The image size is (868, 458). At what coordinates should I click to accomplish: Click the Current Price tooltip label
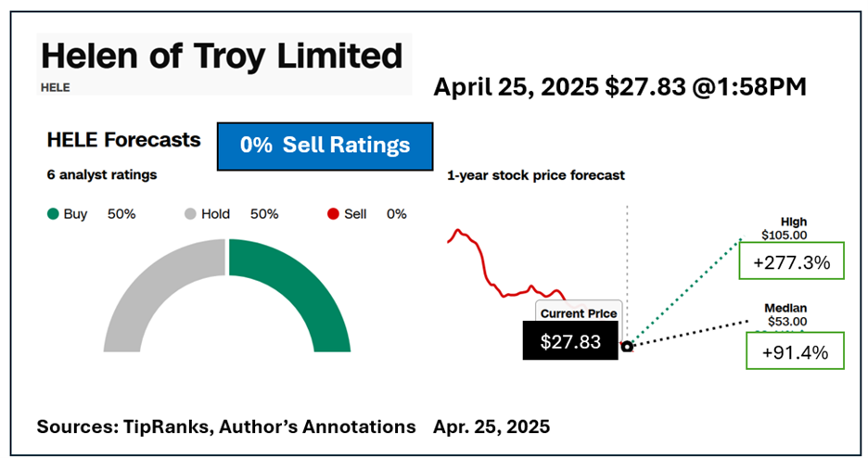click(579, 313)
